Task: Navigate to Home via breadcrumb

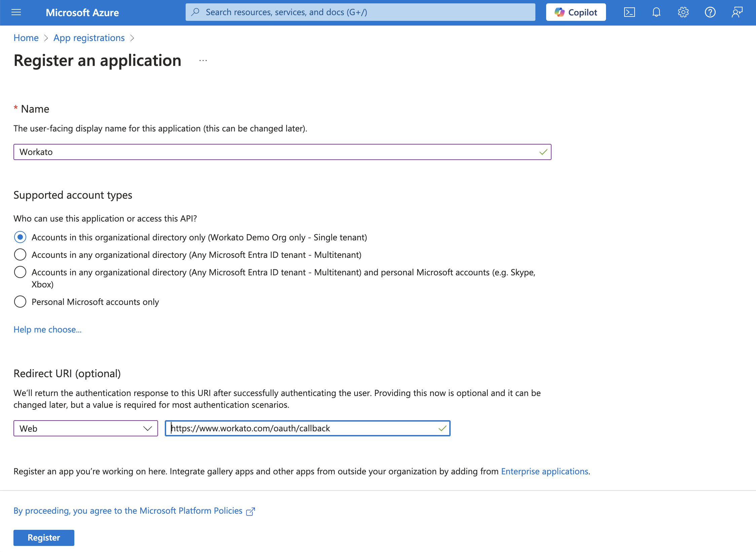Action: click(26, 38)
